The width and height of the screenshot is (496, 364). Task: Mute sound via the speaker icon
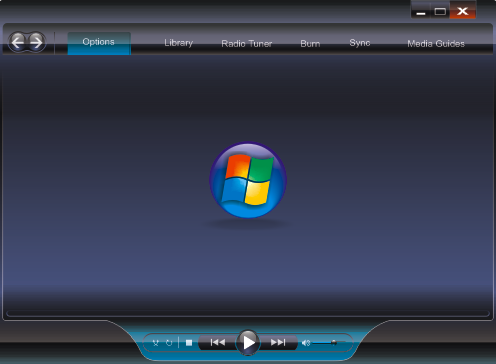(306, 343)
